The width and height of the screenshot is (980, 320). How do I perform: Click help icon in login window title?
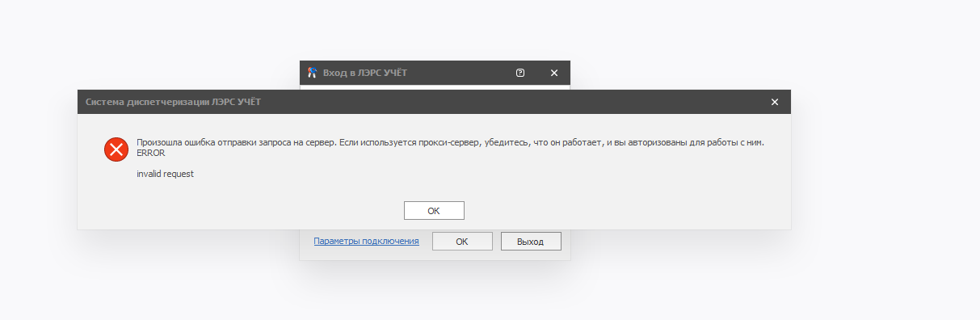coord(520,73)
